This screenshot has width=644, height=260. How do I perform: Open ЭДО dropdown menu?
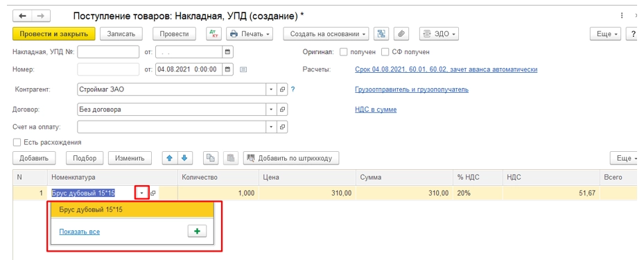(x=439, y=34)
